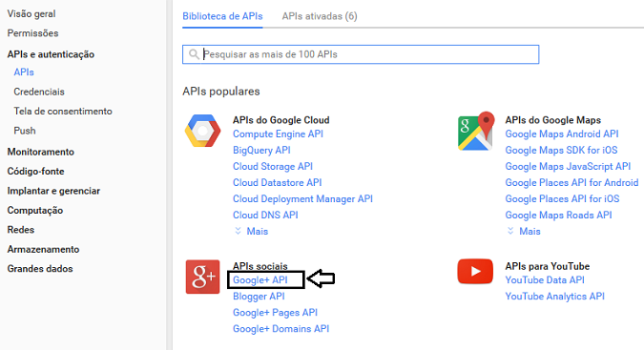
Task: Select APIs in the sidebar
Action: click(24, 72)
